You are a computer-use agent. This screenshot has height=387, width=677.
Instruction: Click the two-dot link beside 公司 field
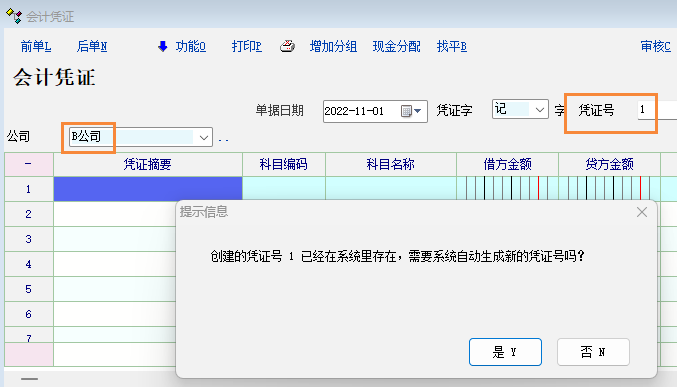tap(223, 140)
